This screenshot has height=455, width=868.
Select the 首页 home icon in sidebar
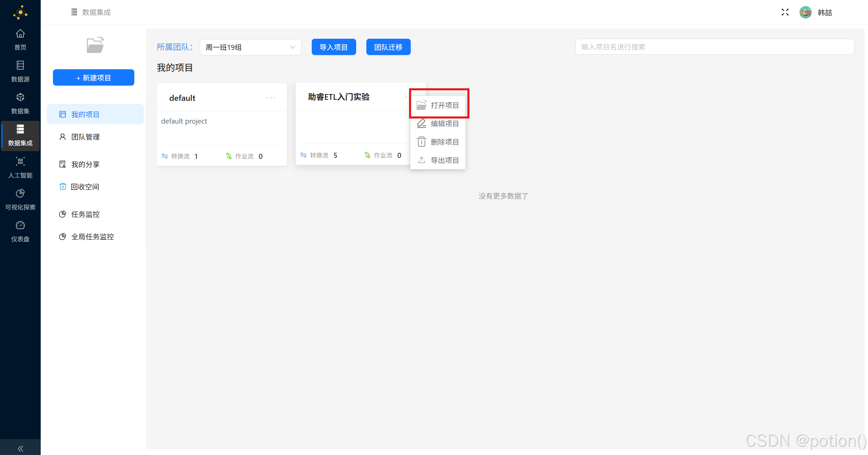(x=20, y=34)
